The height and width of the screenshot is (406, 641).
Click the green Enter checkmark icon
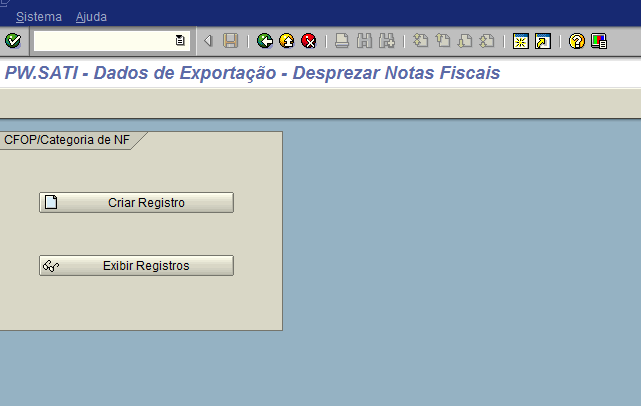(x=13, y=41)
